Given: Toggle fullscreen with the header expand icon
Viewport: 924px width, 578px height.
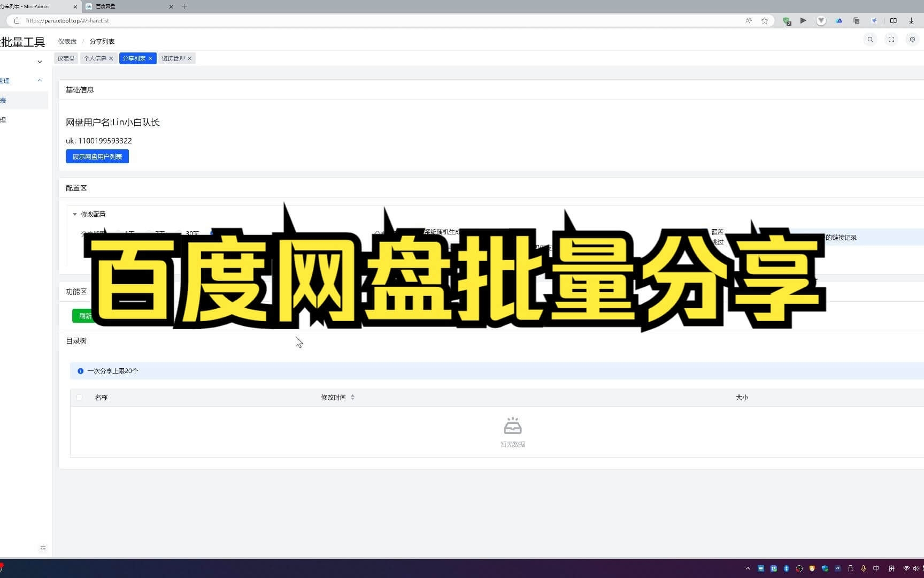Looking at the screenshot, I should click(x=891, y=40).
